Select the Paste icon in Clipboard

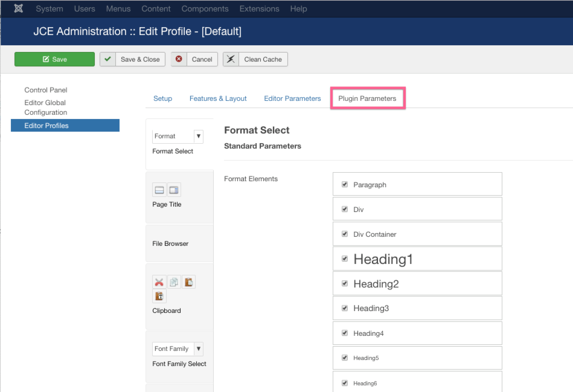[x=188, y=282]
